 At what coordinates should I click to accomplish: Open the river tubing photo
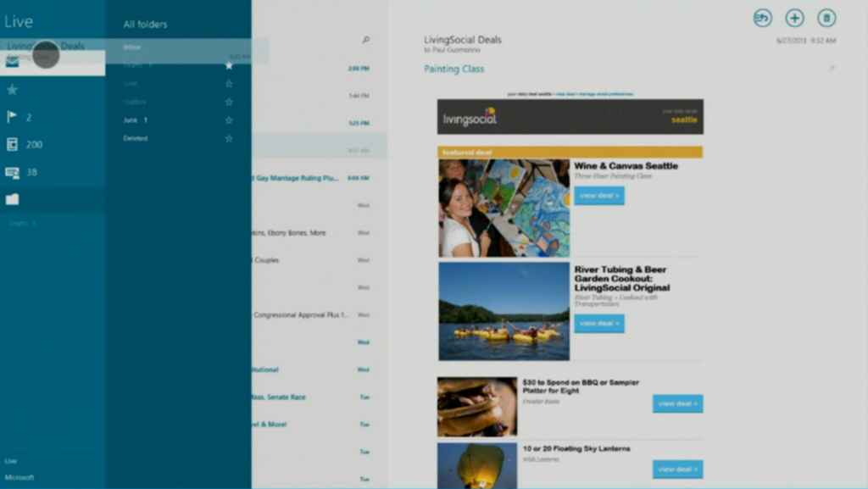[504, 311]
